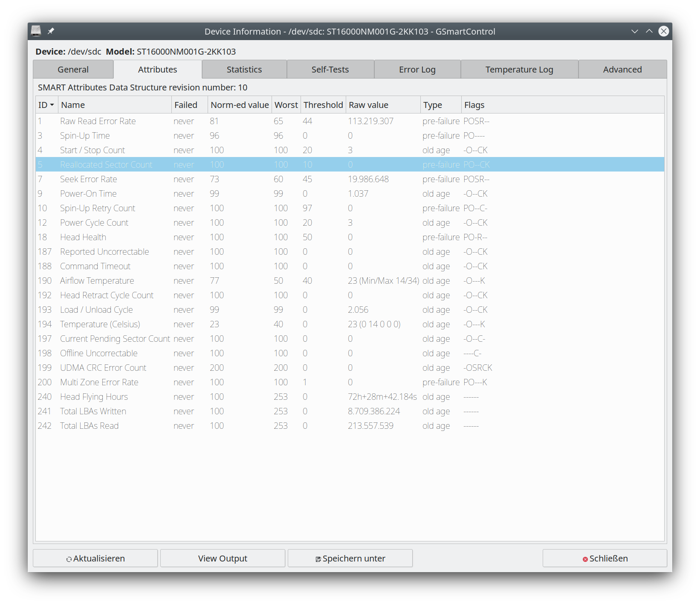The image size is (700, 605).
Task: Sort by the Raw value column header
Action: click(383, 105)
